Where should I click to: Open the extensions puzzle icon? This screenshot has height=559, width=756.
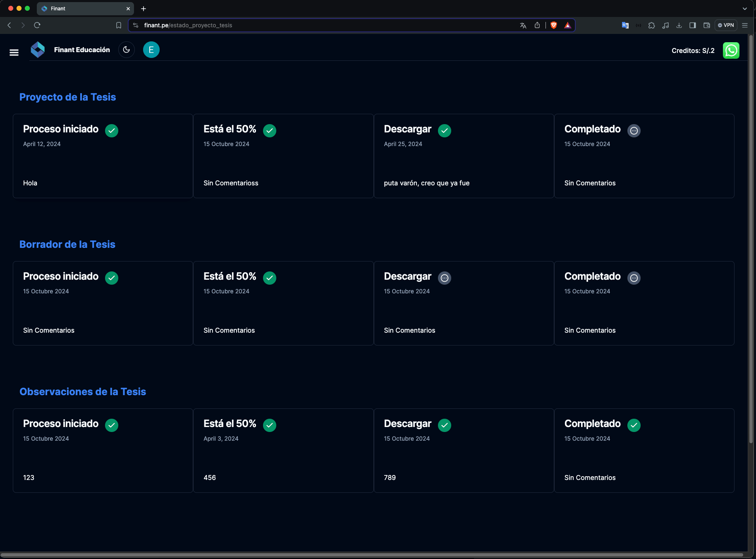652,25
